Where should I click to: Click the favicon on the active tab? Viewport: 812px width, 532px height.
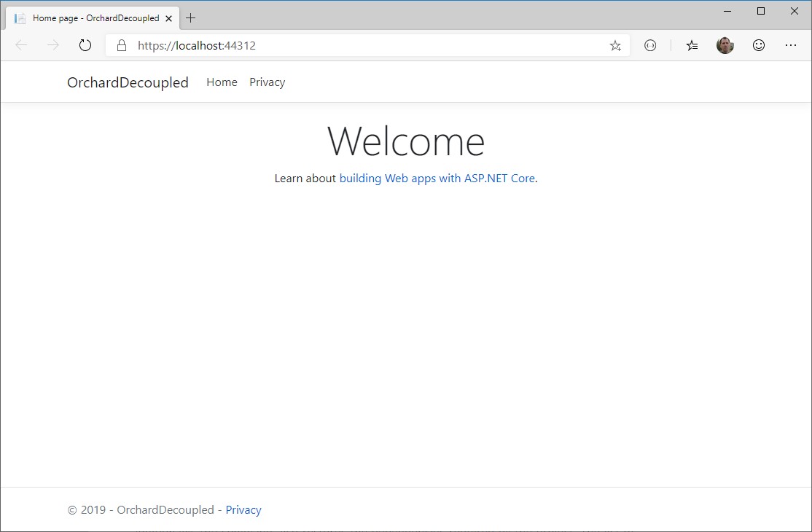18,17
